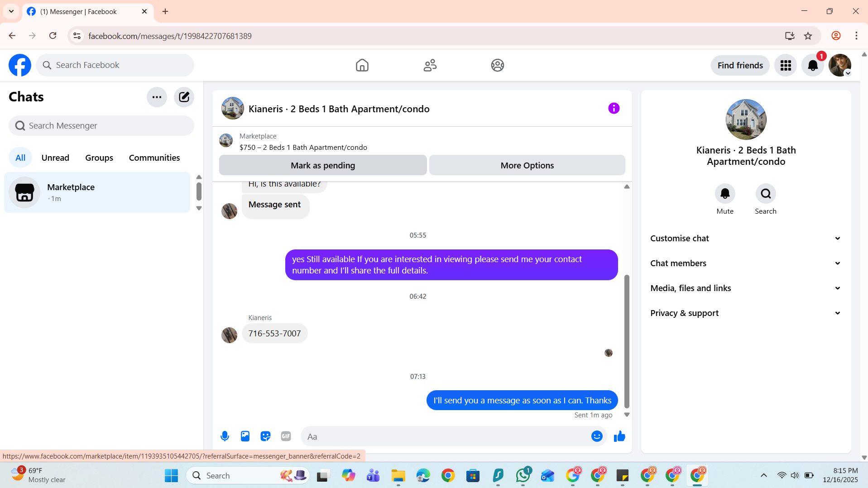Open the Facebook menu grid icon

click(786, 66)
